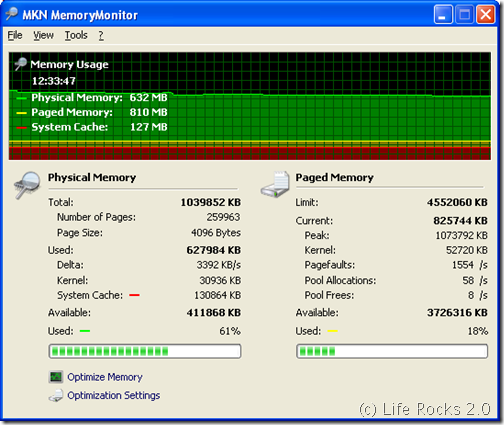Click the yellow paged Used color marker
The width and height of the screenshot is (504, 425).
[x=332, y=331]
